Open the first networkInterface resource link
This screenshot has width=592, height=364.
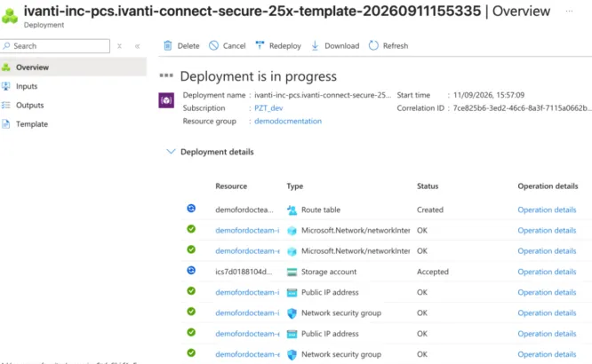(x=247, y=231)
